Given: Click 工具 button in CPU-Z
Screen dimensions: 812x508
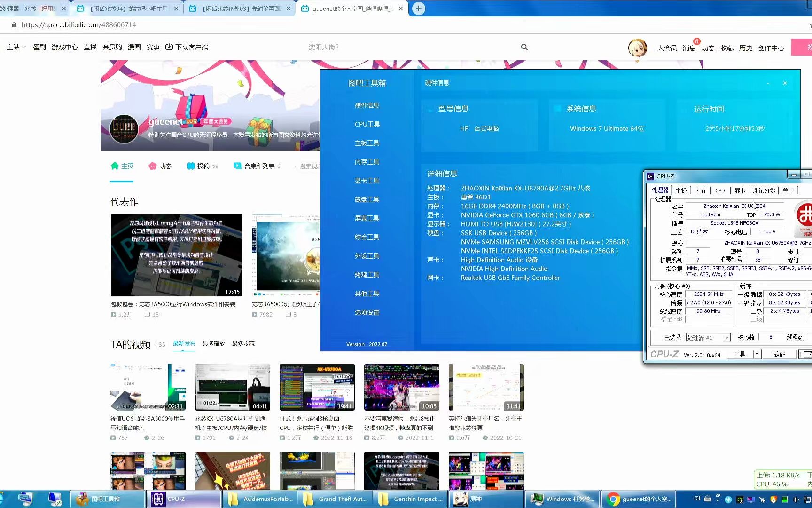Looking at the screenshot, I should click(740, 354).
